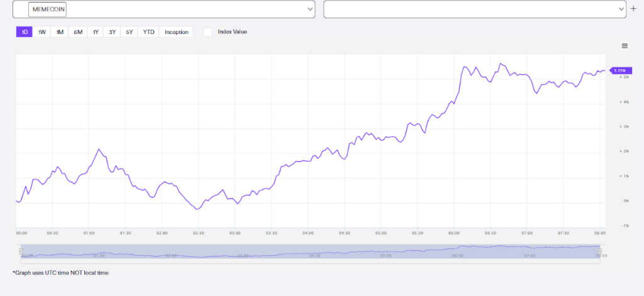Expand the MEMECOIN dropdown arrow

point(311,9)
